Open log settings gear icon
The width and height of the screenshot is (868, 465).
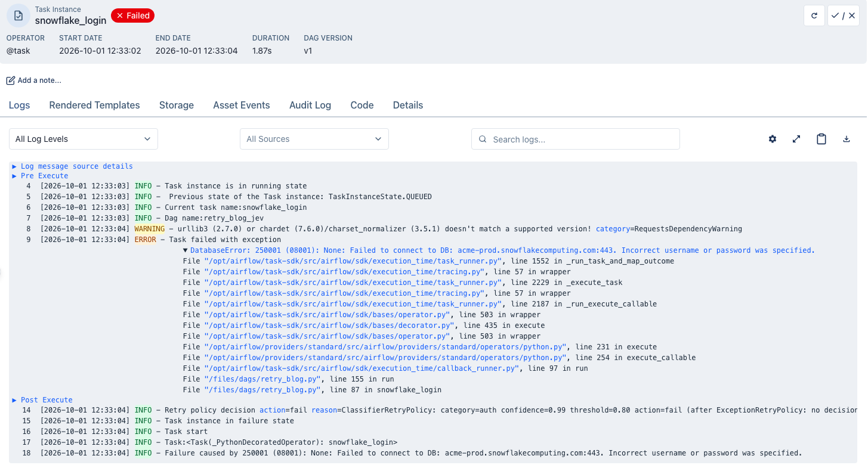[x=773, y=139]
